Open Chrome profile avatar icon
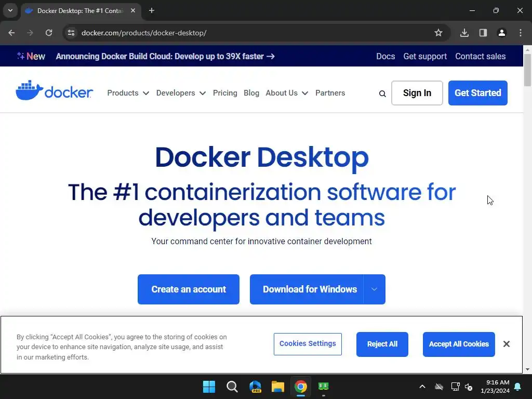Viewport: 532px width, 399px height. [502, 33]
